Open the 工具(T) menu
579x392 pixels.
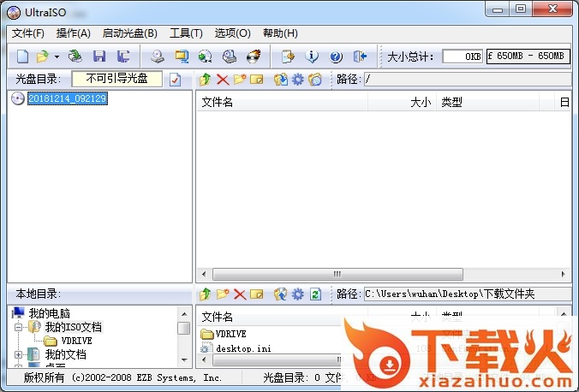[x=186, y=33]
